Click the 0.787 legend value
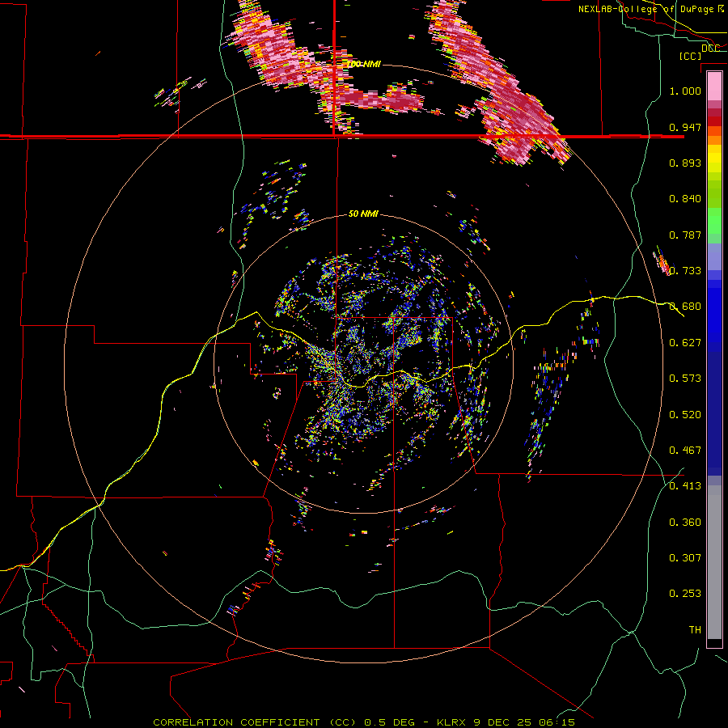The height and width of the screenshot is (728, 728). tap(685, 235)
